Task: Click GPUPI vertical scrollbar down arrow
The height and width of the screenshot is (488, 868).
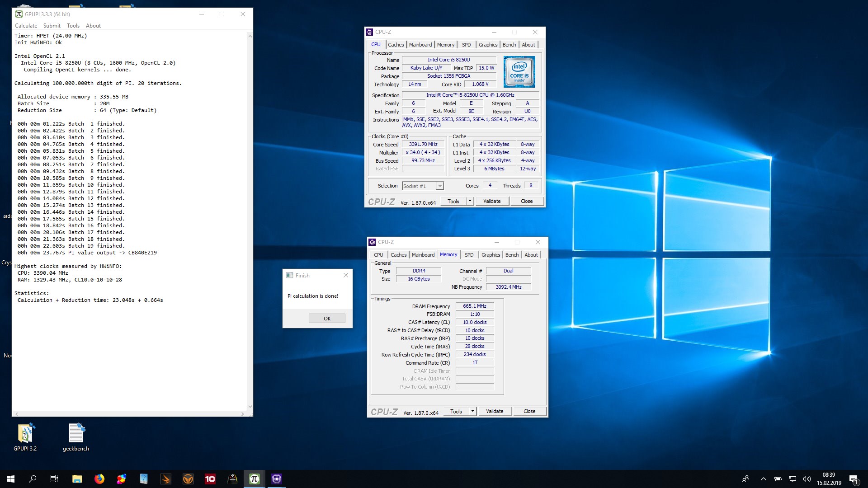Action: [250, 407]
